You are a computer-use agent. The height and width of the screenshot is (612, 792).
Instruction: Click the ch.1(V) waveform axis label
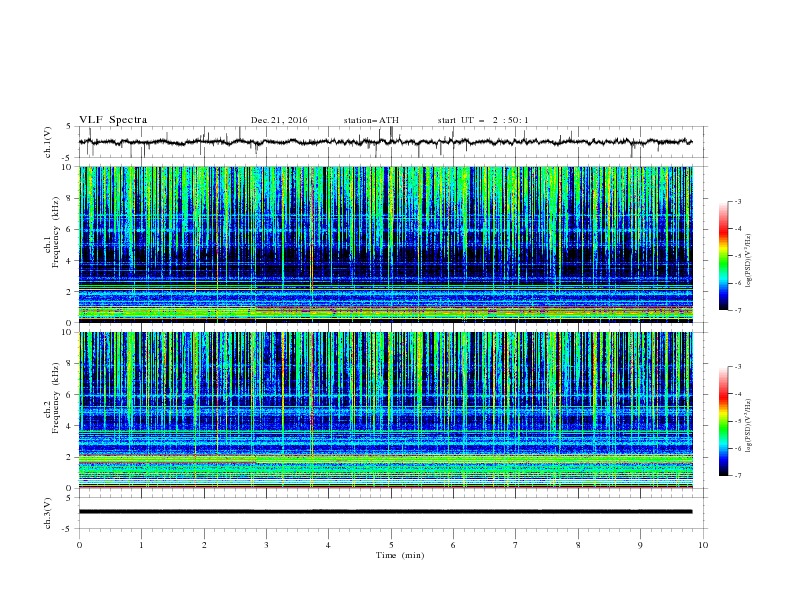48,142
